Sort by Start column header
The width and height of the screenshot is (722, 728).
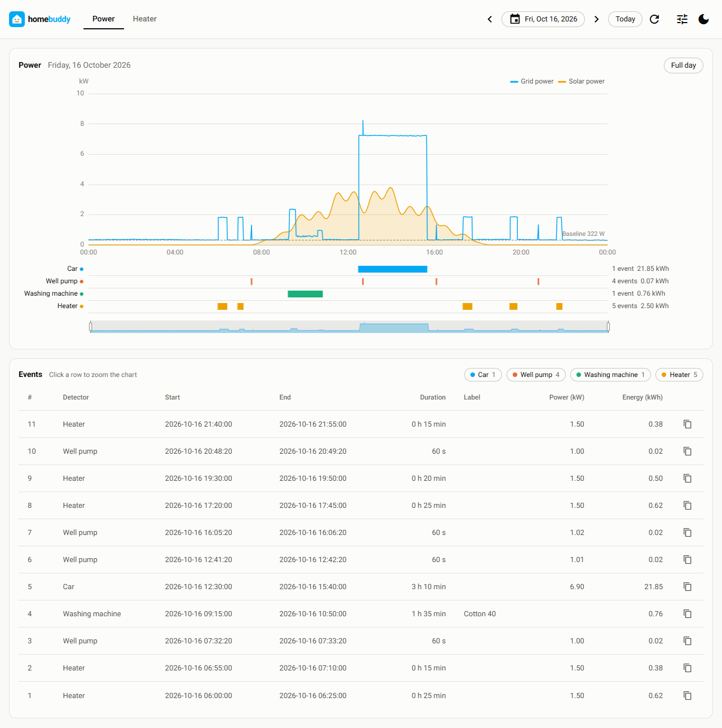(172, 397)
